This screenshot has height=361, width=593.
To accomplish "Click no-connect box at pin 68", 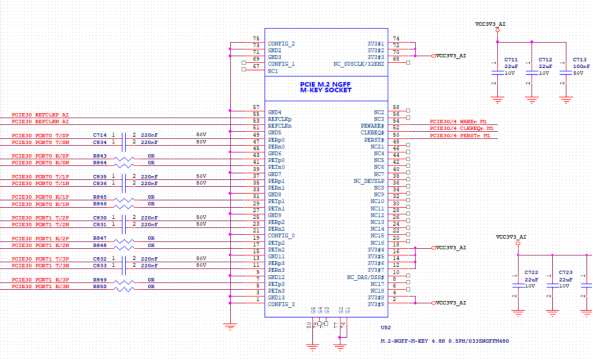I will point(408,63).
